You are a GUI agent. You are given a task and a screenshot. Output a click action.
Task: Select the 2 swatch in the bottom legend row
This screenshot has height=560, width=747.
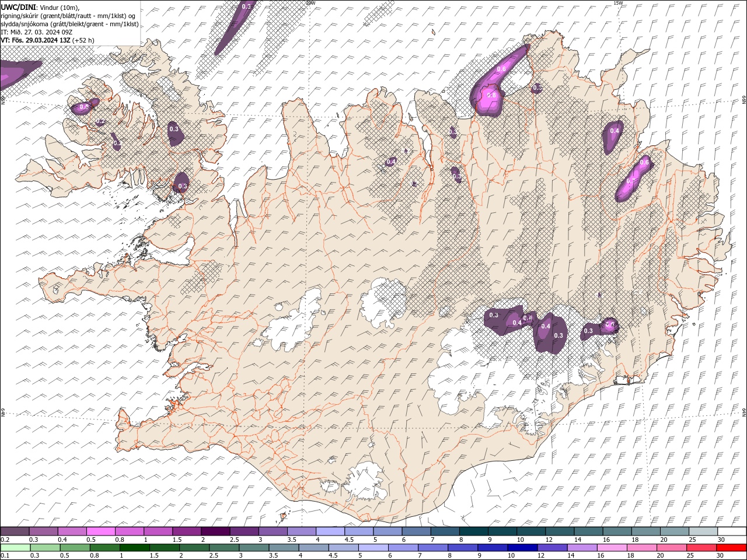click(x=194, y=548)
